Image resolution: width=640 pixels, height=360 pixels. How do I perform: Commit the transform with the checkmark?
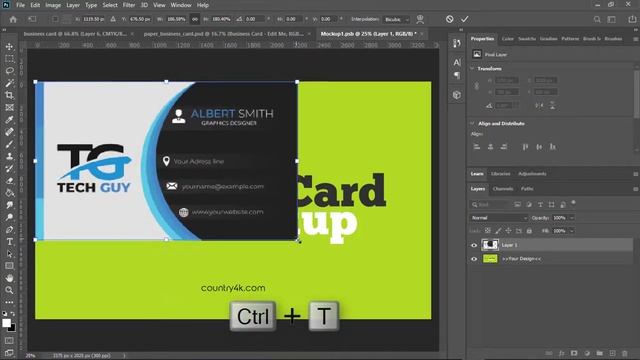(x=464, y=19)
